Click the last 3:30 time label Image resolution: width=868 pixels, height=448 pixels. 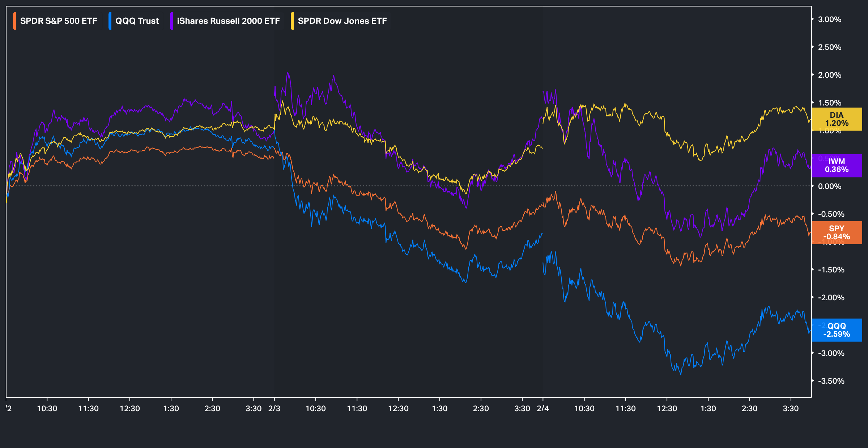[791, 408]
